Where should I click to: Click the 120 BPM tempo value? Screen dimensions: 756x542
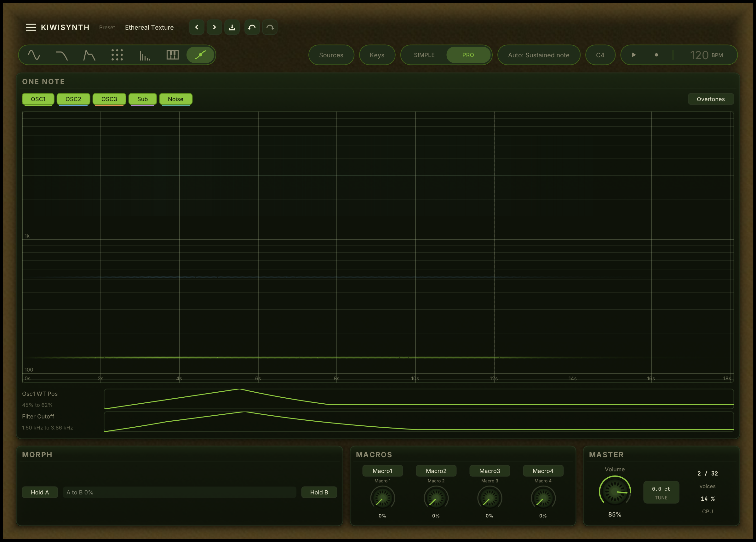click(x=706, y=55)
